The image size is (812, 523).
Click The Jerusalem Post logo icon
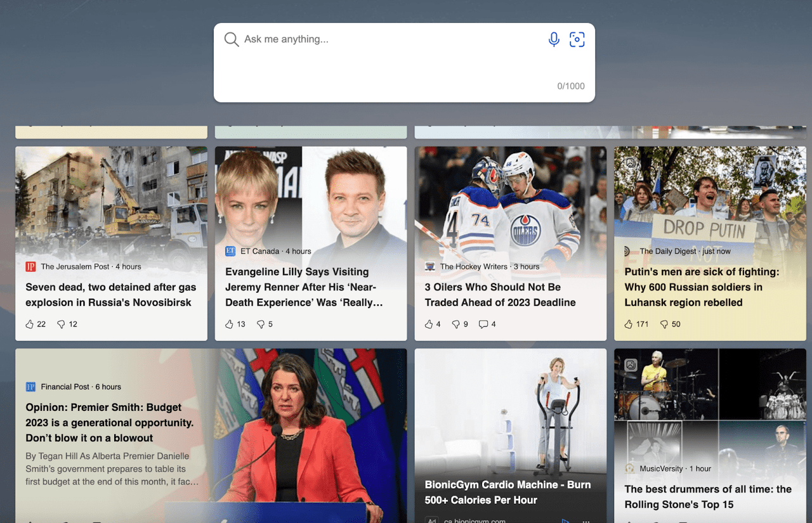click(30, 267)
